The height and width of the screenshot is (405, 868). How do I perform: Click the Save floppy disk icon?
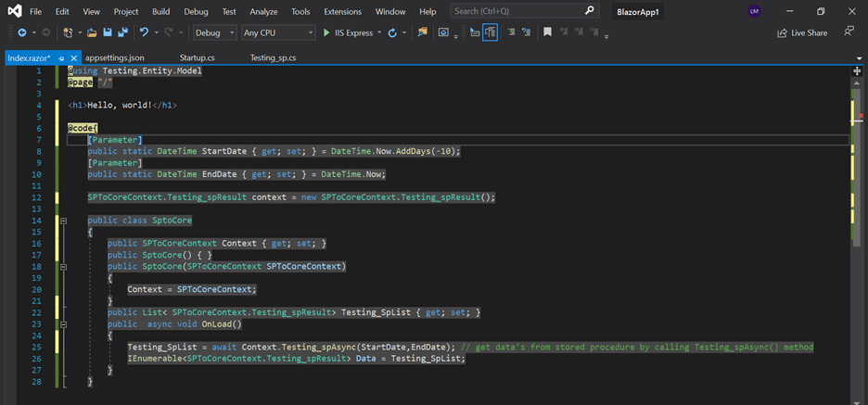108,32
